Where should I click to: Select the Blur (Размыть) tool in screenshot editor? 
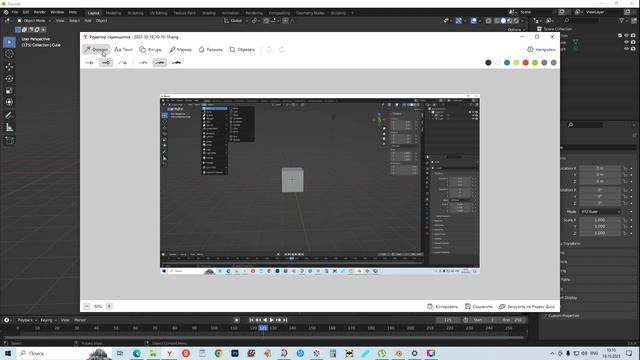point(210,49)
